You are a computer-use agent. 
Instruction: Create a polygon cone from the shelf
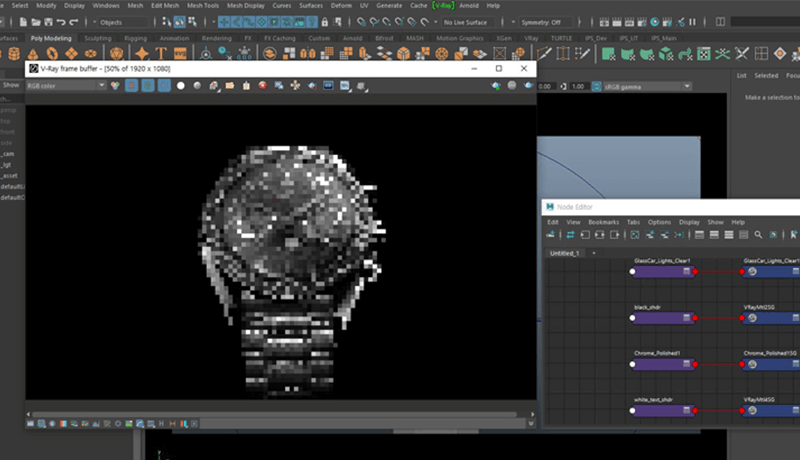33,54
